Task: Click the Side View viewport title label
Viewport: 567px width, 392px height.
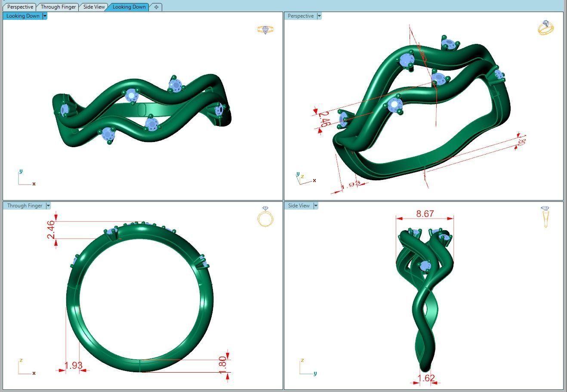Action: [x=299, y=206]
